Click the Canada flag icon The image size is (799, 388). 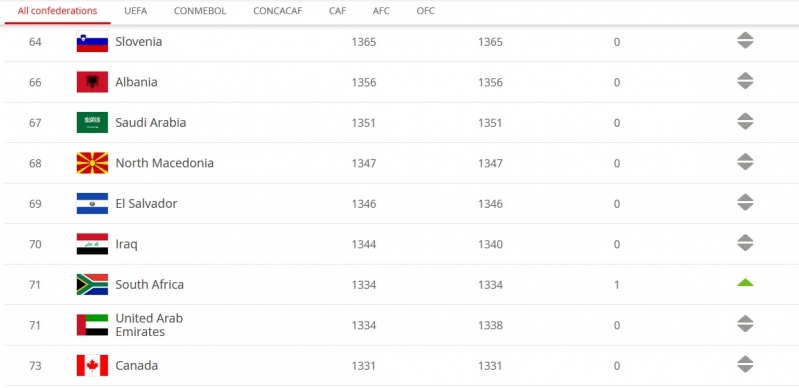pyautogui.click(x=92, y=366)
